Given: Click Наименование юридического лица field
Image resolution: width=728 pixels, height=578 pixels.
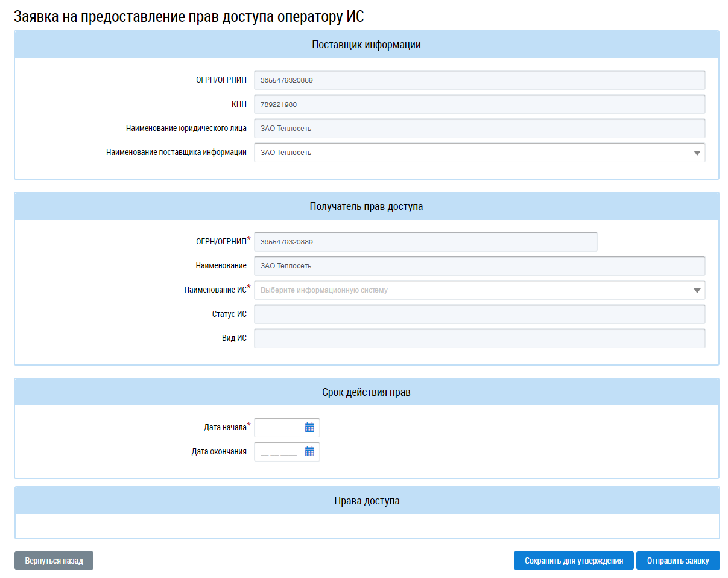Looking at the screenshot, I should pyautogui.click(x=480, y=129).
